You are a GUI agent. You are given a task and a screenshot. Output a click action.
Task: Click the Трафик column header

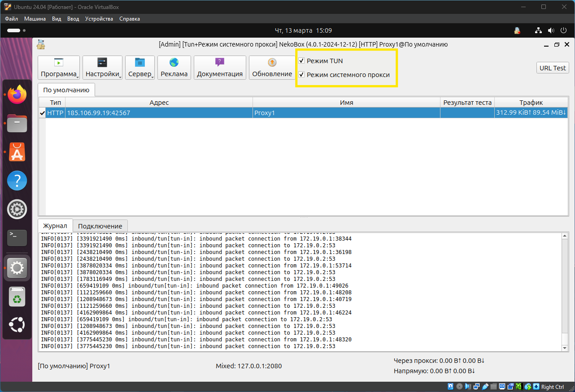click(531, 103)
